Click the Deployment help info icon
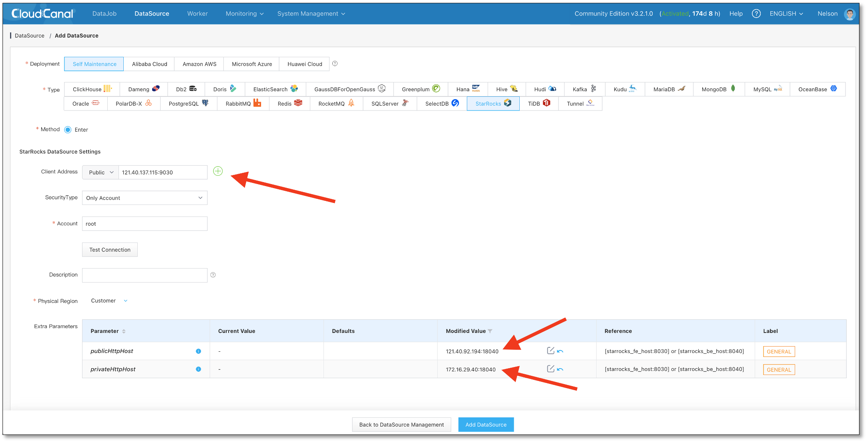The image size is (868, 445). point(335,64)
